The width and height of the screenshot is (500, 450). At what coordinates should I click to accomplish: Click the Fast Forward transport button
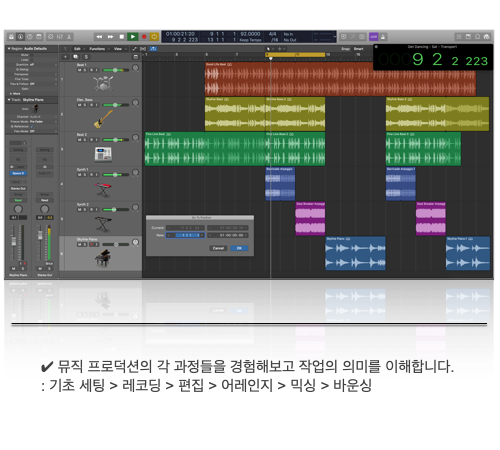click(x=110, y=37)
